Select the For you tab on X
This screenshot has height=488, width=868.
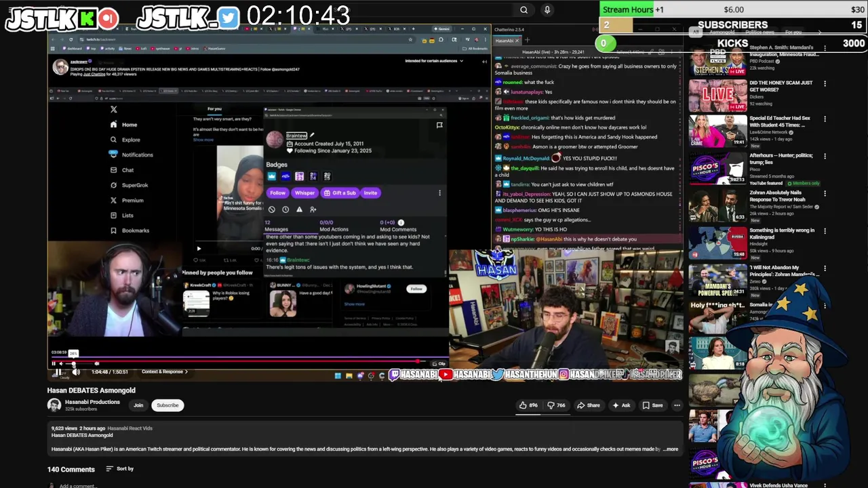coord(214,109)
